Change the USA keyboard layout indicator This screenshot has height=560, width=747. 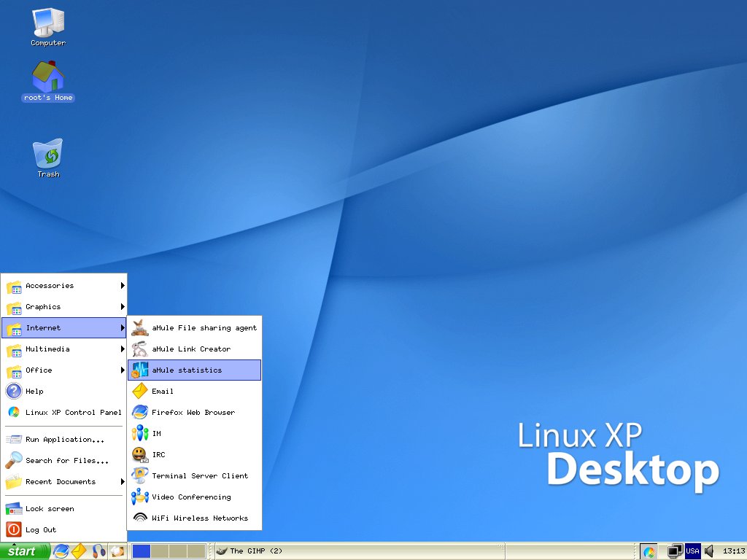pyautogui.click(x=692, y=551)
